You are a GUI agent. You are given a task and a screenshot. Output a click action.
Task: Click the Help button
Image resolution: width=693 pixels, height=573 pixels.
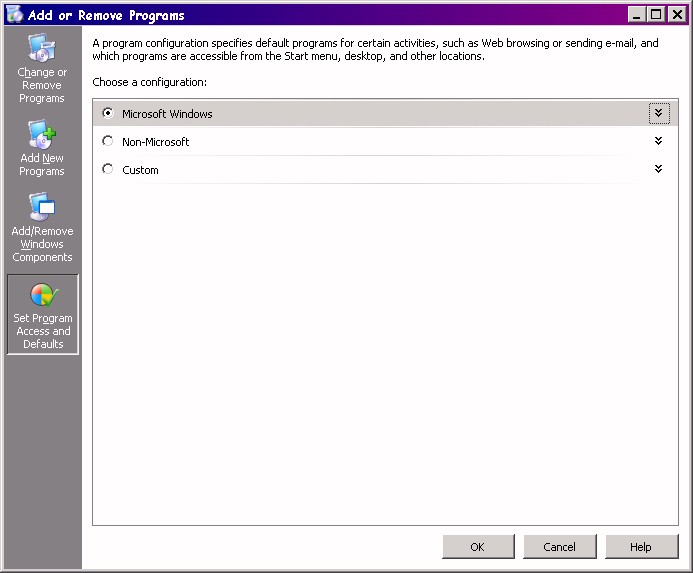(x=641, y=546)
